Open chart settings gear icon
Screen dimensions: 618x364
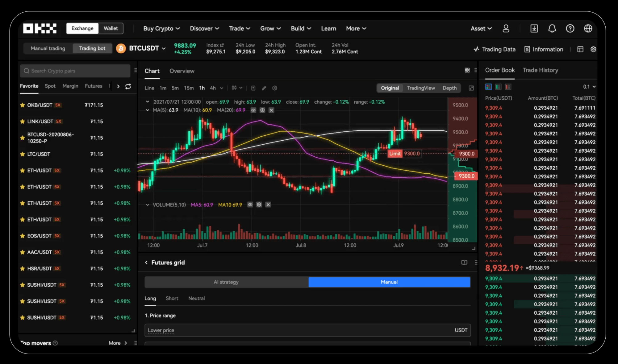coord(275,88)
